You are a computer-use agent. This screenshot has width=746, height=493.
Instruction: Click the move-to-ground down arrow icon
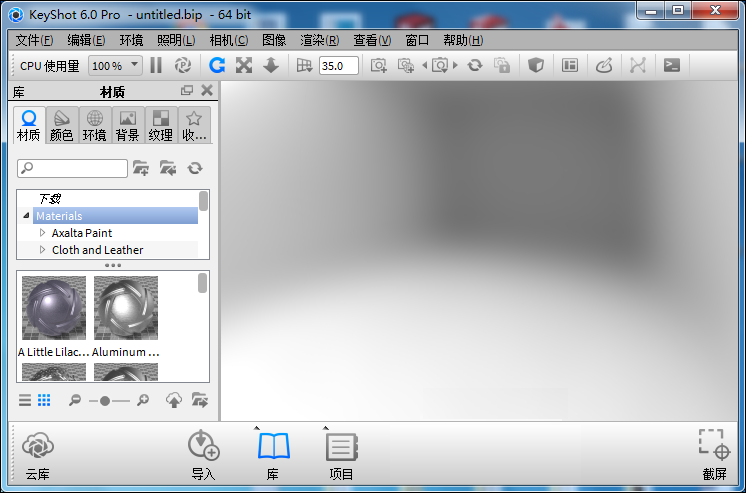coord(271,65)
